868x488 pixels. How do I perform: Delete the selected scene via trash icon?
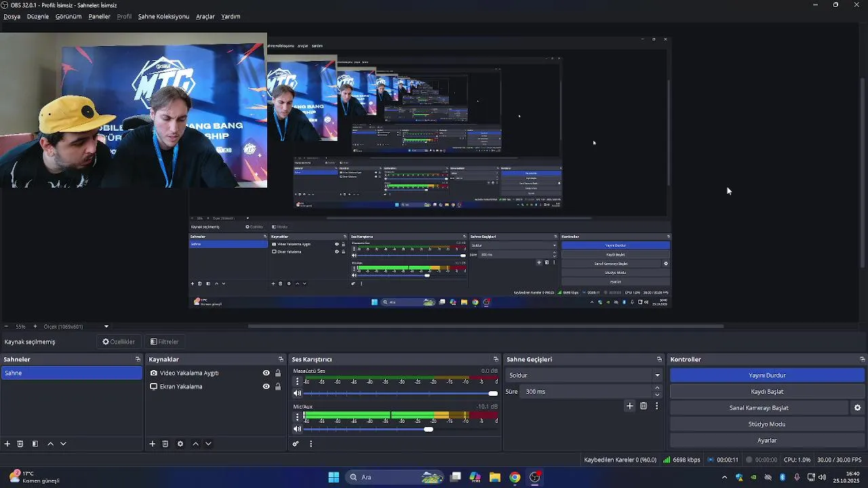[x=20, y=444]
